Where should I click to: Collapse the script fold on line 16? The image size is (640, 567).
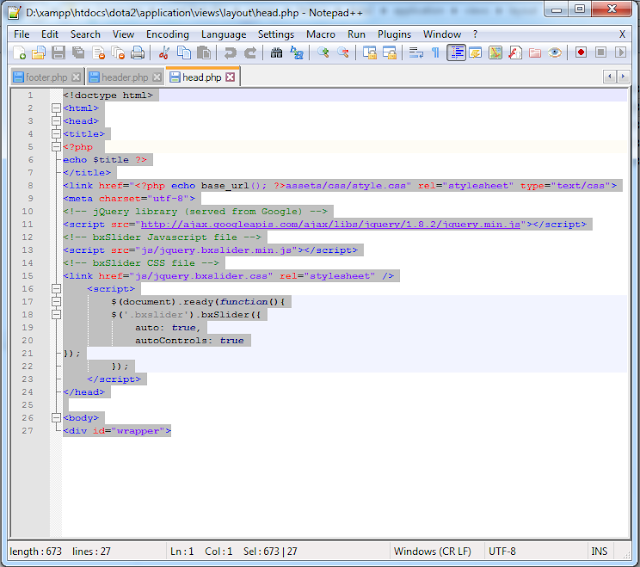56,289
